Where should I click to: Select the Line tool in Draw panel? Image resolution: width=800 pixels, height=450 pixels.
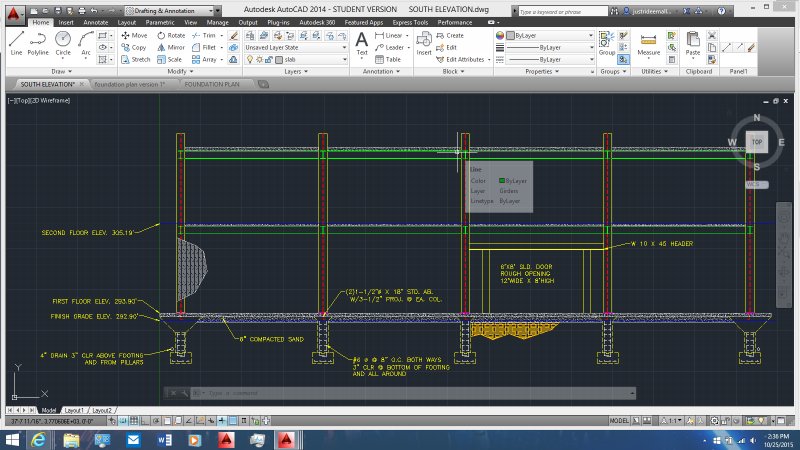coord(15,42)
